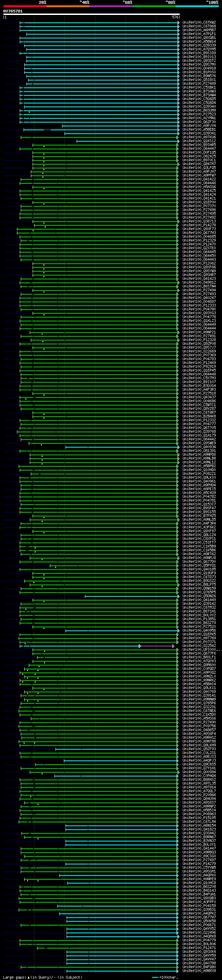The image size is (222, 980).
Task: Select hit label UniRef100_A4F3R4
Action: click(x=199, y=524)
